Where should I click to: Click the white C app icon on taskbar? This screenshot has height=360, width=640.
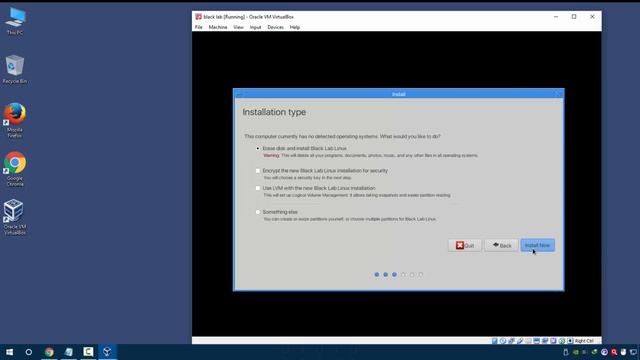pyautogui.click(x=88, y=351)
